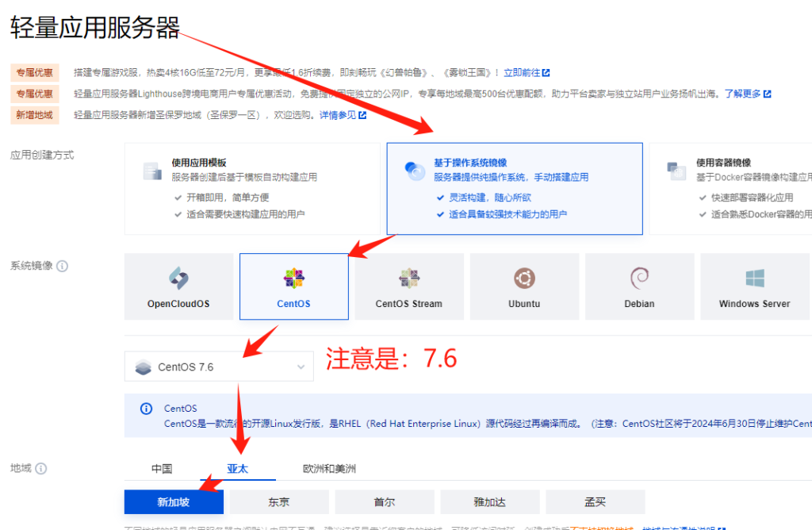Choose the 孟买 region

click(x=596, y=502)
